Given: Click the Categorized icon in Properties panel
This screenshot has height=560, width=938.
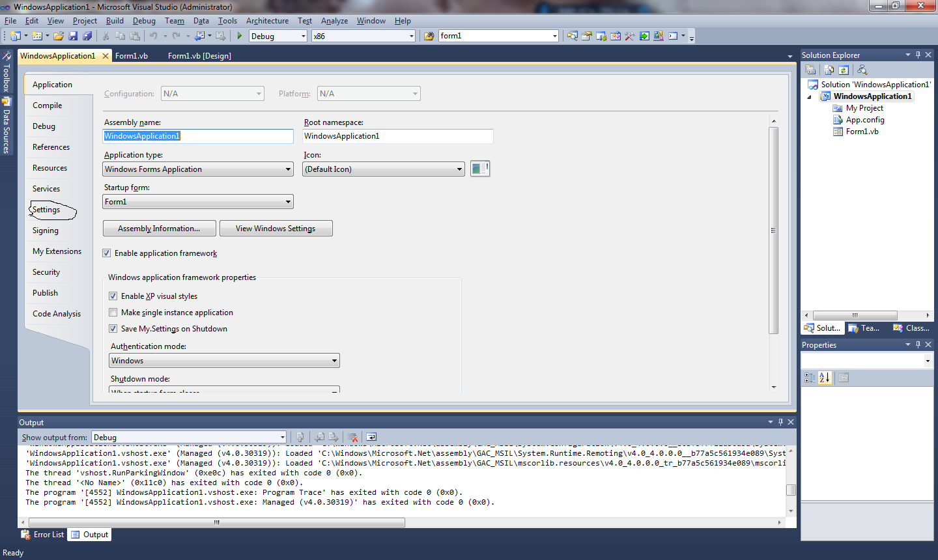Looking at the screenshot, I should (x=810, y=377).
